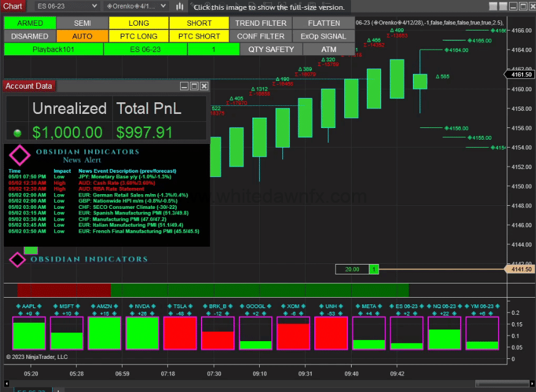This screenshot has height=392, width=536.
Task: Open the ES 06-23 instrument dropdown
Action: point(66,6)
